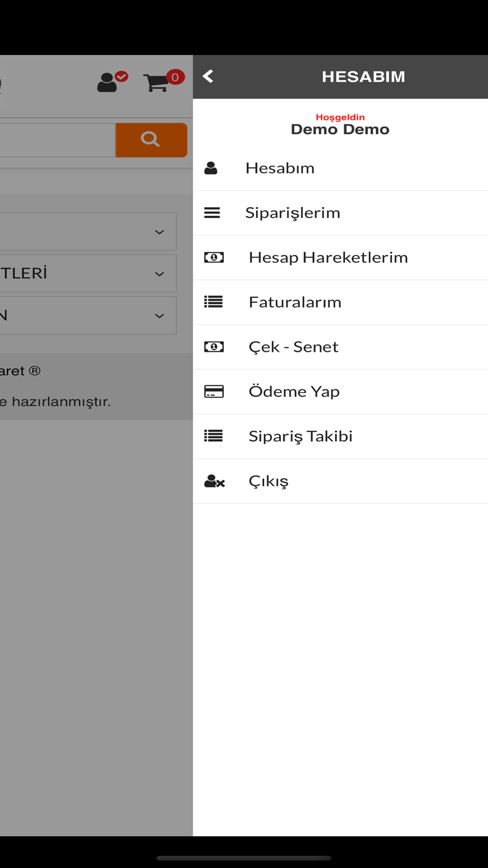488x868 pixels.
Task: Tap the list icon beside Faturalarım
Action: [213, 302]
